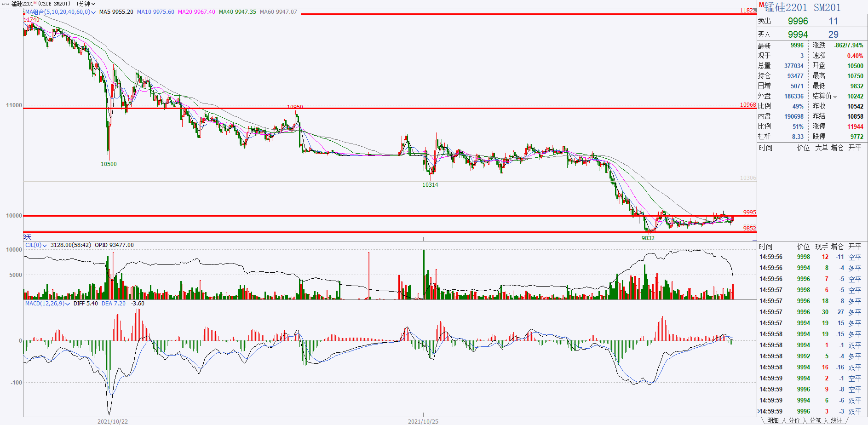Screen dimensions: 868x425
Task: Click the 持仓 93477 value
Action: 795,76
